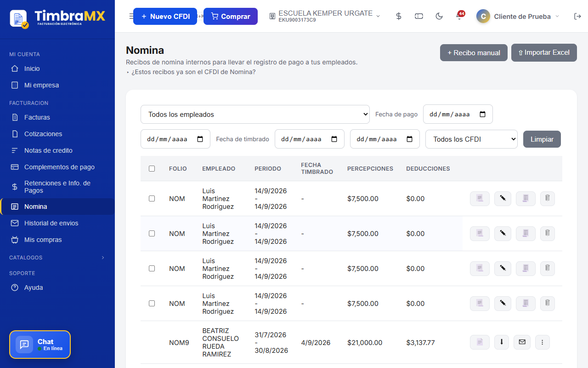Click the ticket icon in top bar
Viewport: 588px width, 368px height.
419,16
